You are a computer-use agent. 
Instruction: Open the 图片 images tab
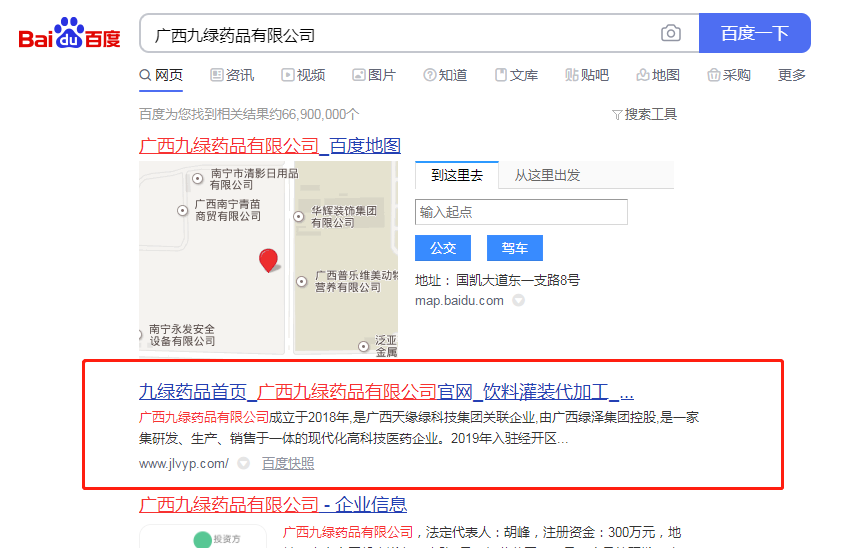(x=374, y=75)
